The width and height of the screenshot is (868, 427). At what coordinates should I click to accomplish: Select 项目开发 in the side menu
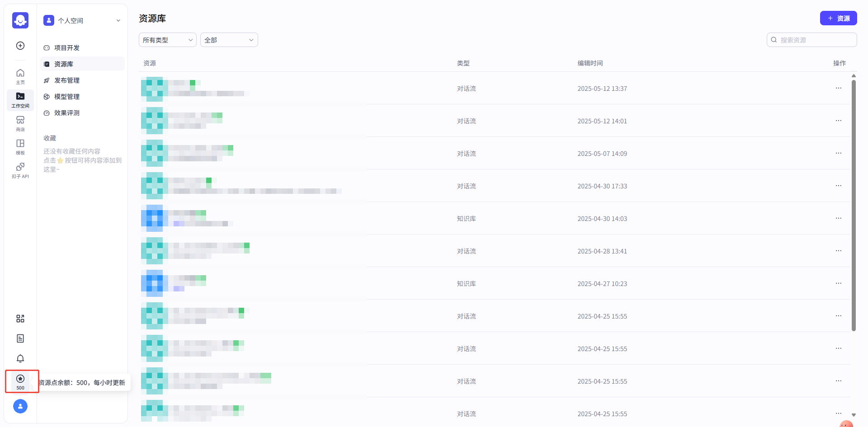point(67,48)
